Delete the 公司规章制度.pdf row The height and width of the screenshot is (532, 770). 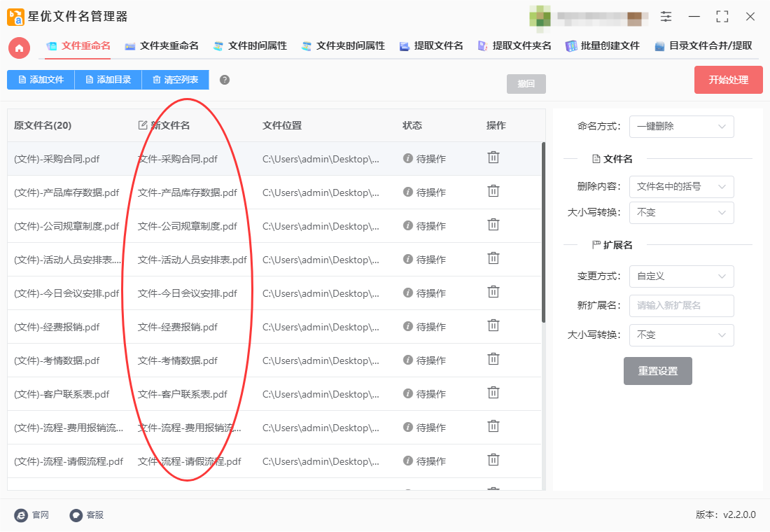click(x=493, y=225)
